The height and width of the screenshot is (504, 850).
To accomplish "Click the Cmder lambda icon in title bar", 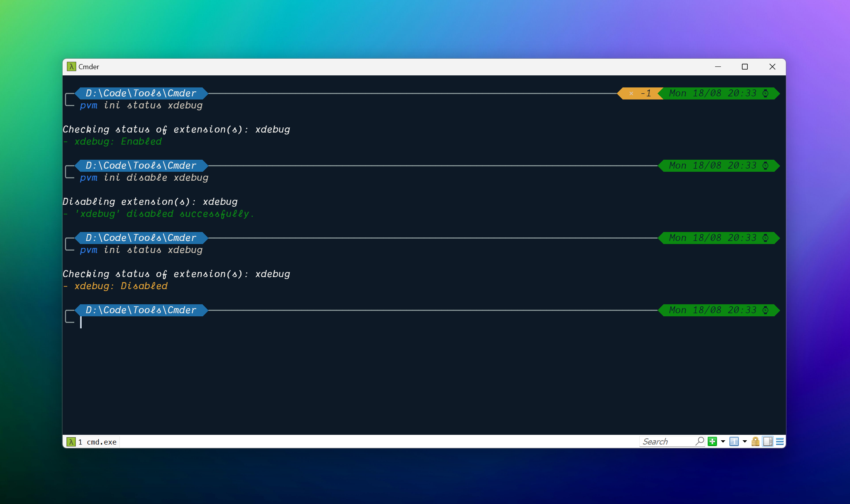I will 71,66.
